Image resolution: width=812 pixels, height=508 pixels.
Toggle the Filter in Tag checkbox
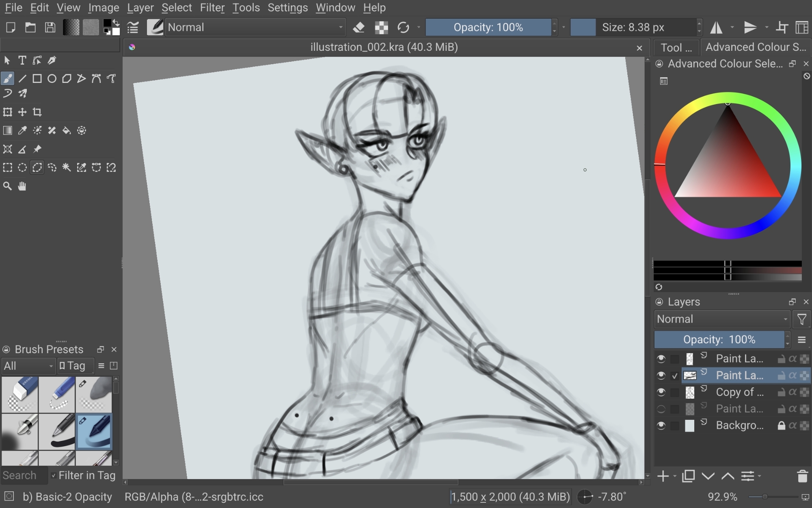coord(53,475)
